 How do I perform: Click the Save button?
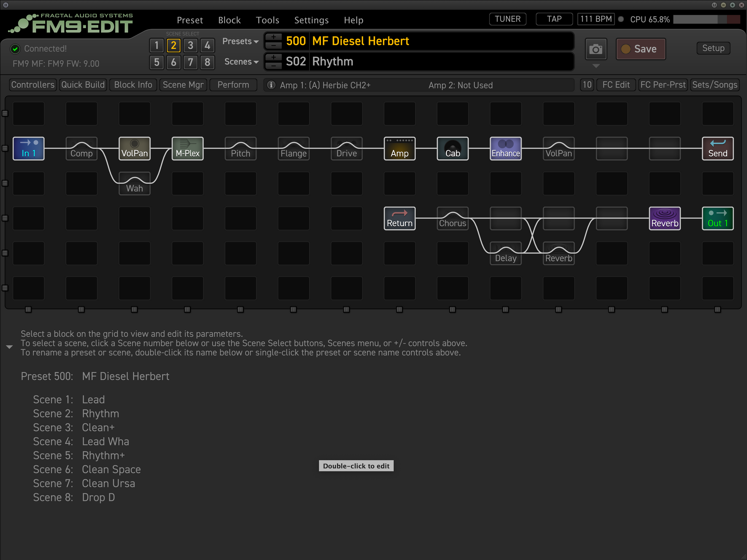tap(640, 49)
